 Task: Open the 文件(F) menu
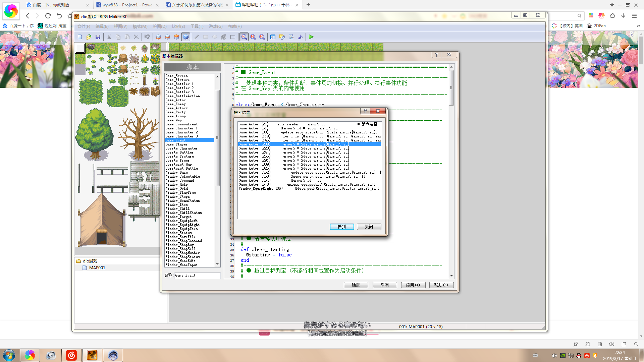point(84,26)
